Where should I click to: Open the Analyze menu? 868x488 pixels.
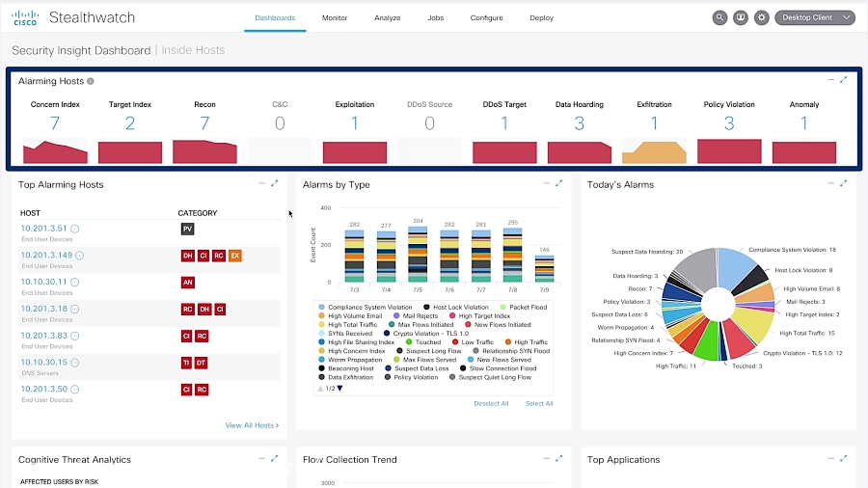click(x=388, y=17)
